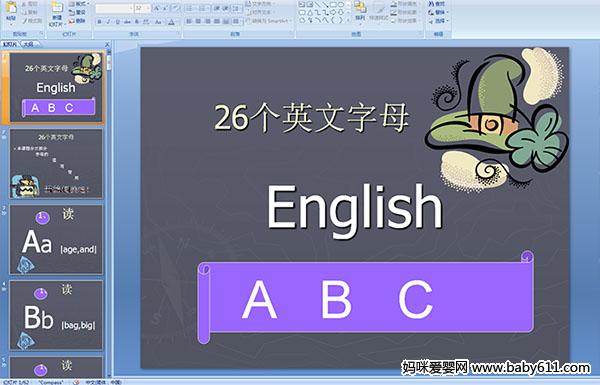Toggle Bold formatting

(99, 22)
